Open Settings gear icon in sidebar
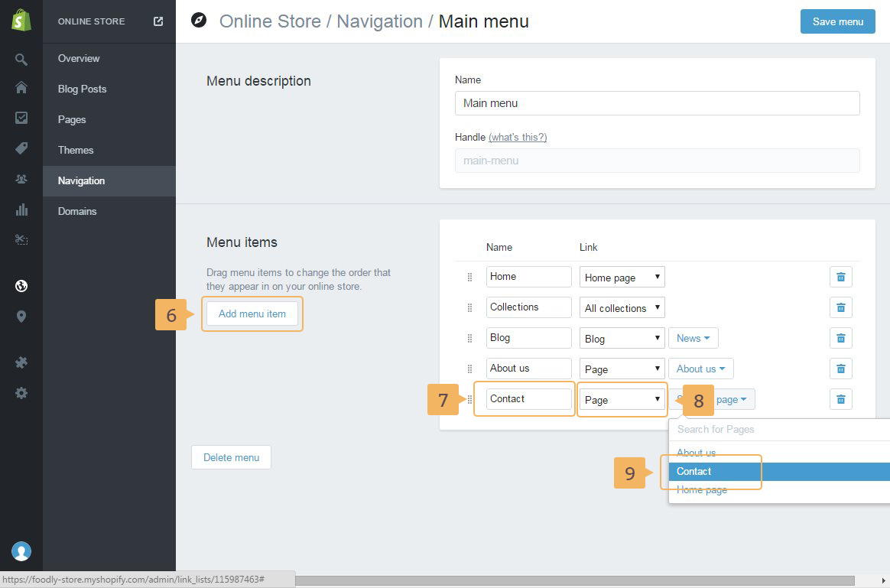Image resolution: width=890 pixels, height=588 pixels. (21, 393)
